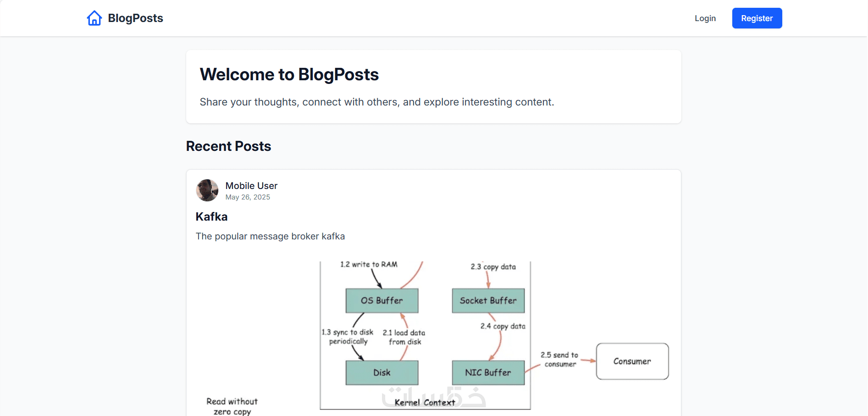Click the Recent Posts section heading
The image size is (868, 416).
click(228, 146)
